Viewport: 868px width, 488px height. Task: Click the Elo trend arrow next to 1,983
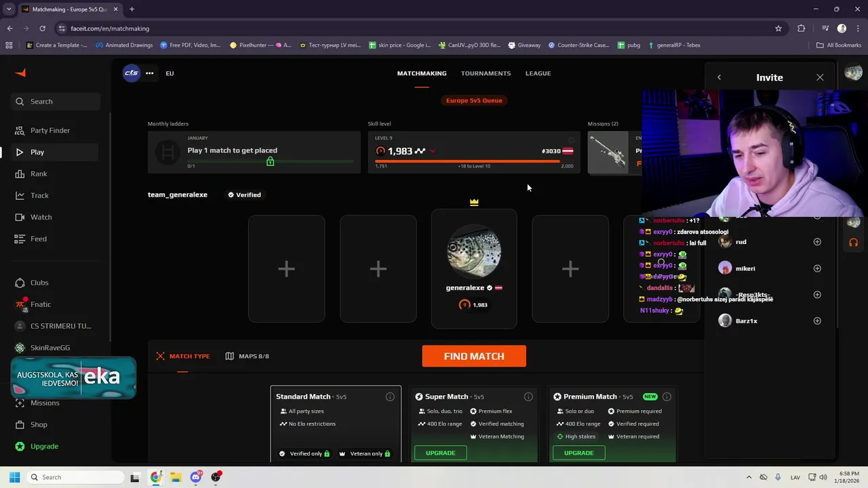click(x=432, y=151)
